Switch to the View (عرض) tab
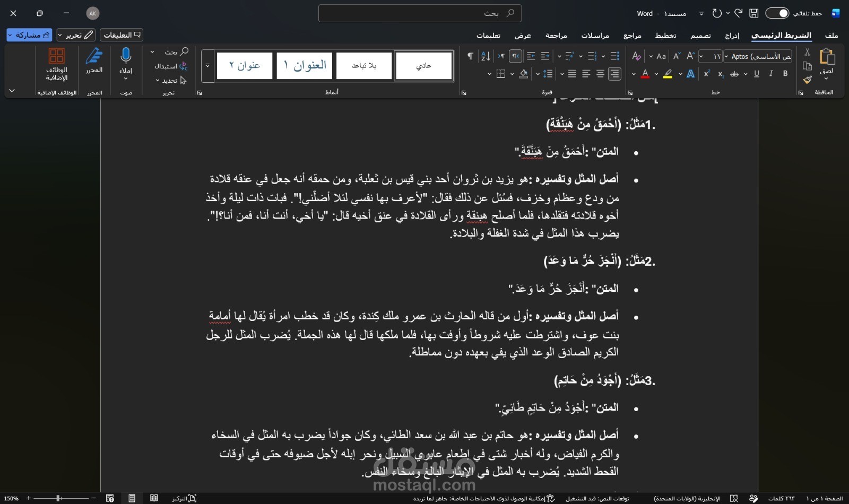 [x=523, y=36]
